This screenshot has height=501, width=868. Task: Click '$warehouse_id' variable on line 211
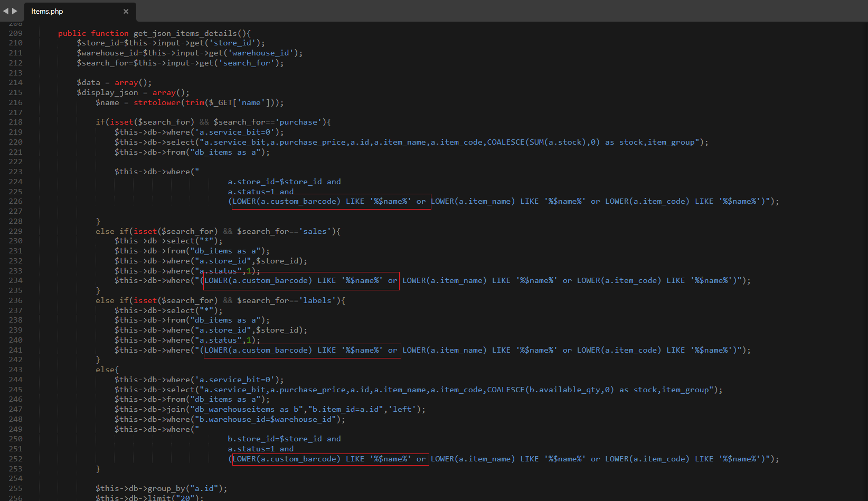tap(107, 53)
